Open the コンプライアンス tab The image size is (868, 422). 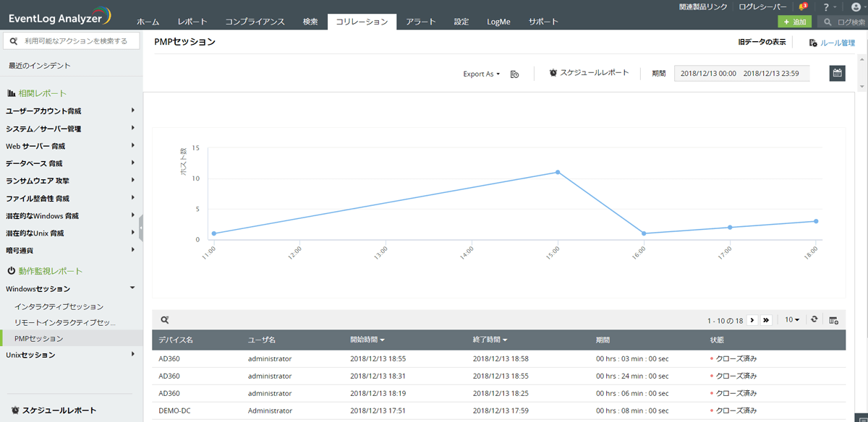pyautogui.click(x=255, y=22)
